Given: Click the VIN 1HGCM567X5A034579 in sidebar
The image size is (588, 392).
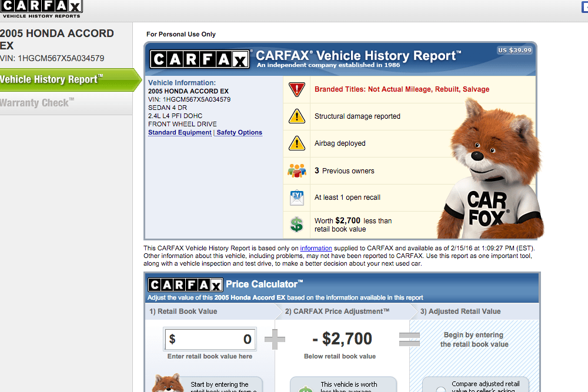Looking at the screenshot, I should pyautogui.click(x=52, y=58).
